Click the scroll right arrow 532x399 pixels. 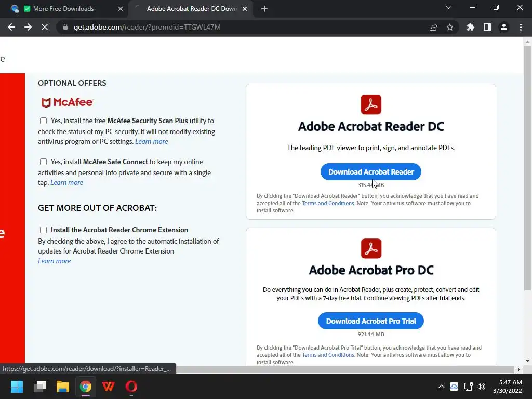[518, 369]
